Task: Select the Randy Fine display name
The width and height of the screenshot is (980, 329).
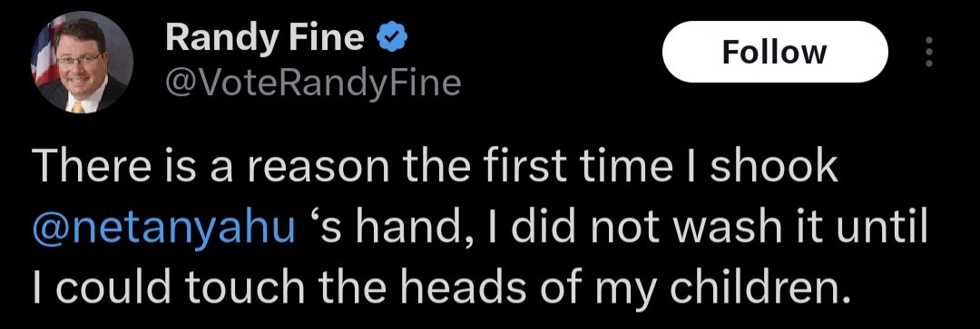Action: (264, 39)
